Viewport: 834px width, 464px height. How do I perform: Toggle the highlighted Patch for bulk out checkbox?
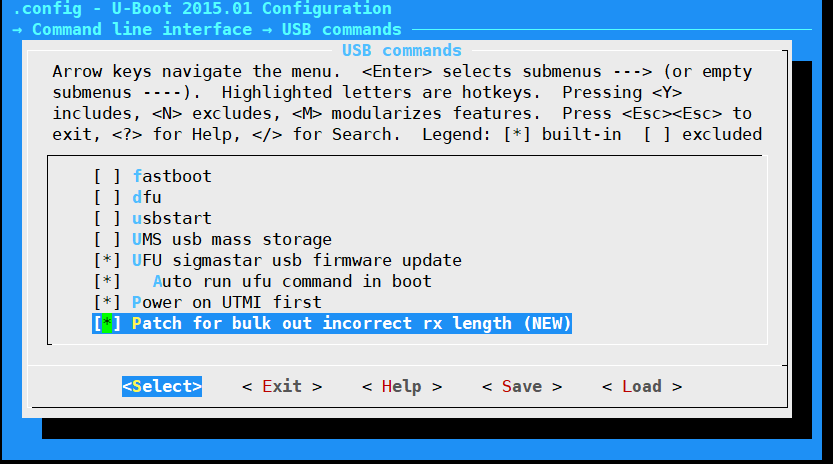tap(107, 323)
